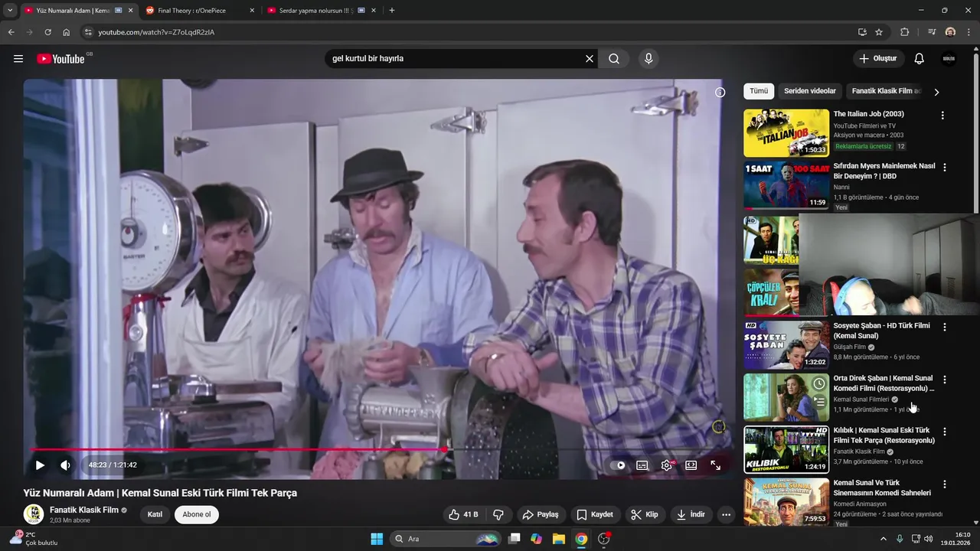This screenshot has height=551, width=980.
Task: Like the video with 41 B thumbs up
Action: [x=464, y=514]
